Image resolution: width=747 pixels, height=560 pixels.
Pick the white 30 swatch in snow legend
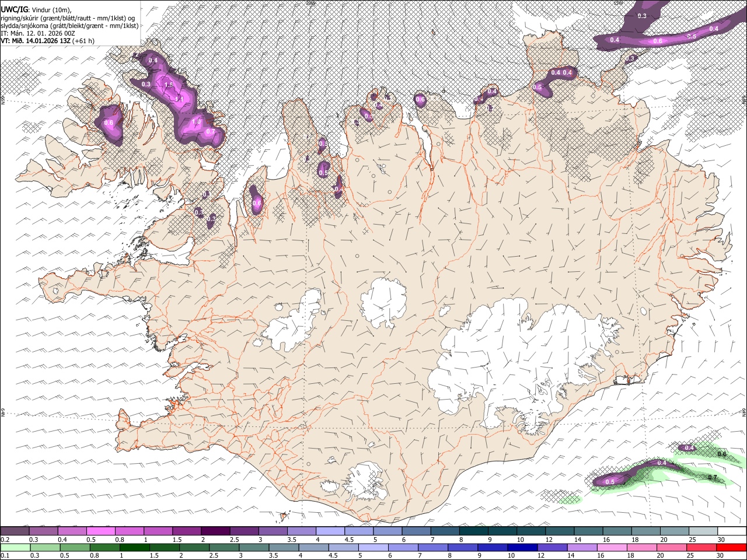731,531
